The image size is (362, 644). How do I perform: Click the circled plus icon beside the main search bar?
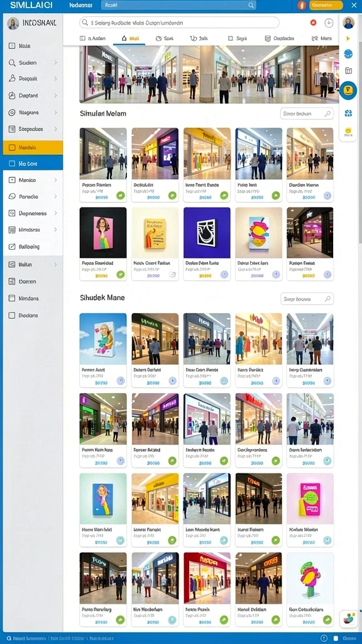pyautogui.click(x=329, y=23)
